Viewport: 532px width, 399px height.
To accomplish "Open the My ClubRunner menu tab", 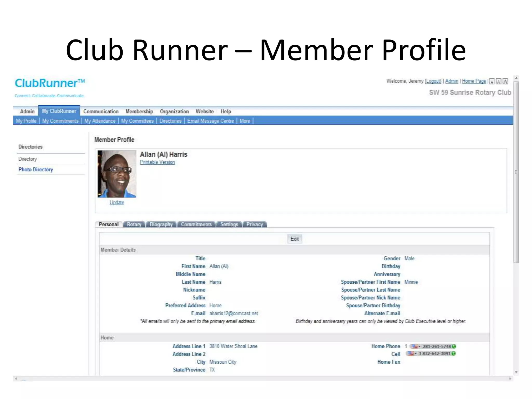I will click(59, 111).
